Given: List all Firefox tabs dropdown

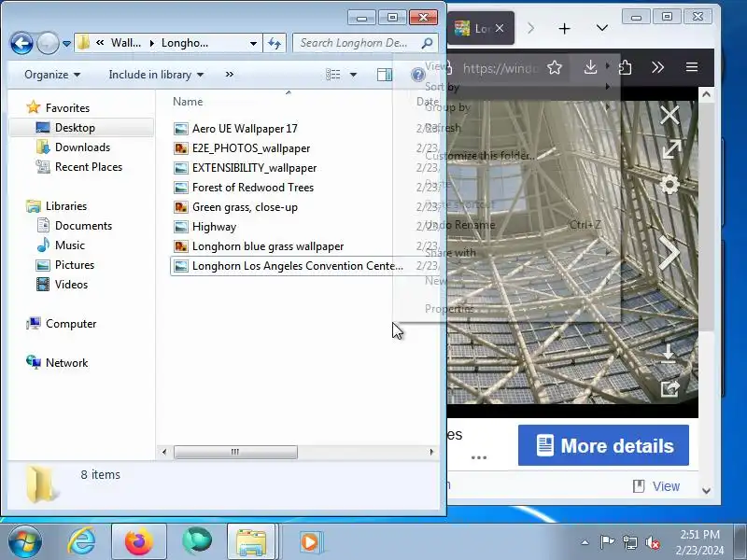Looking at the screenshot, I should (602, 28).
